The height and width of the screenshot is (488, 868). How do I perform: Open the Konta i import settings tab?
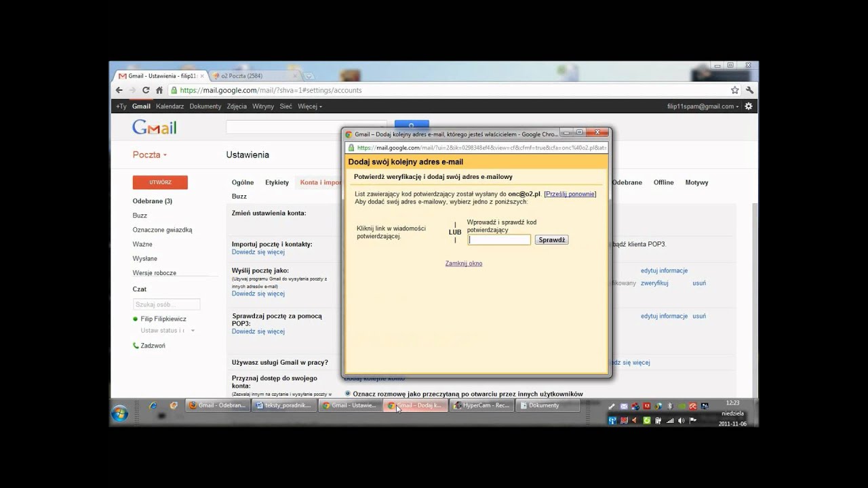pos(321,182)
